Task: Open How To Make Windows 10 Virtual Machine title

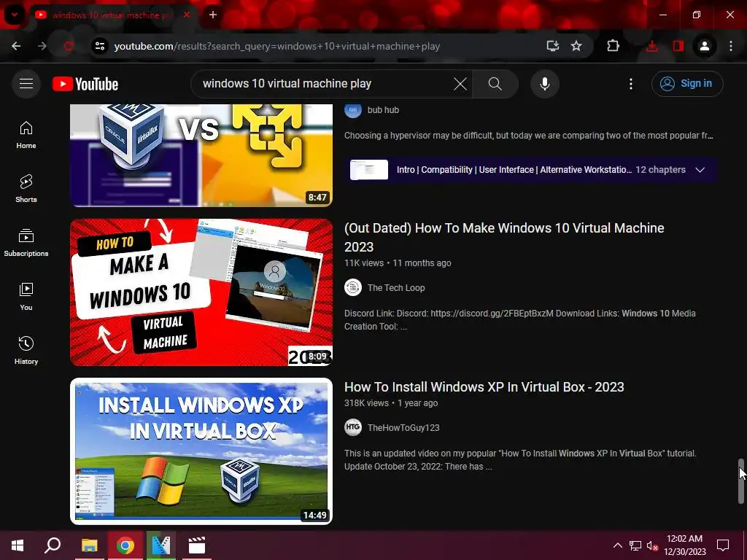Action: click(504, 237)
